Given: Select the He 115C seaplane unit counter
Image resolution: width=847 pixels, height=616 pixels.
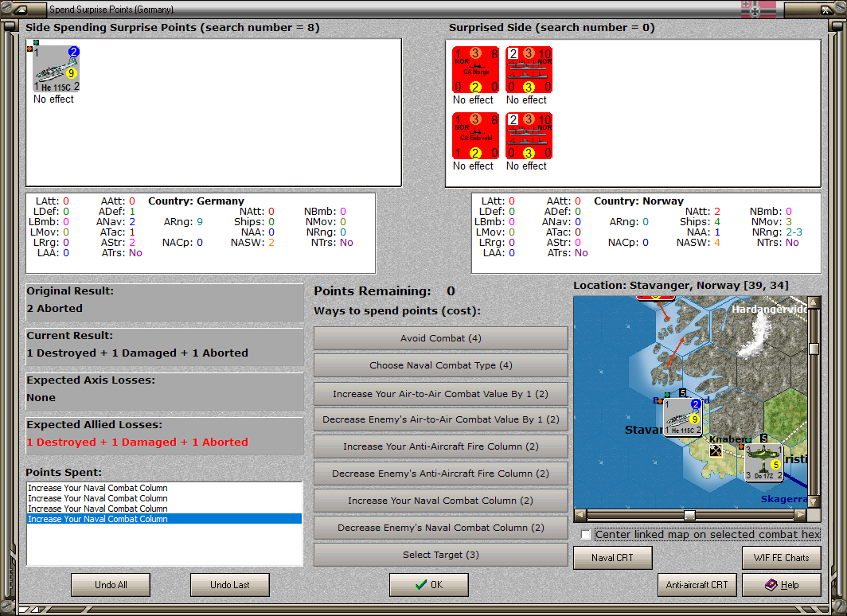Looking at the screenshot, I should pos(57,69).
